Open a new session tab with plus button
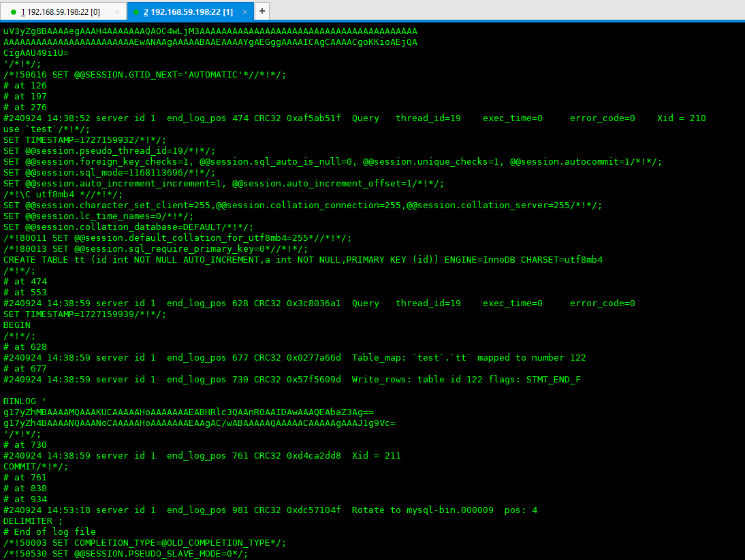Image resolution: width=745 pixels, height=560 pixels. pyautogui.click(x=262, y=11)
